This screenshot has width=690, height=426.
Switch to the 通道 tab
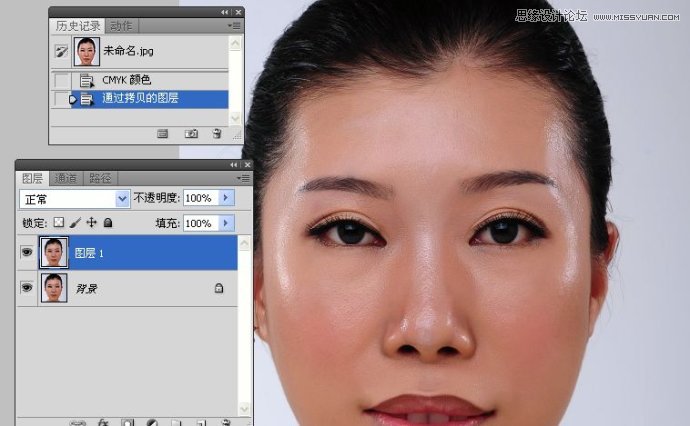tap(66, 178)
